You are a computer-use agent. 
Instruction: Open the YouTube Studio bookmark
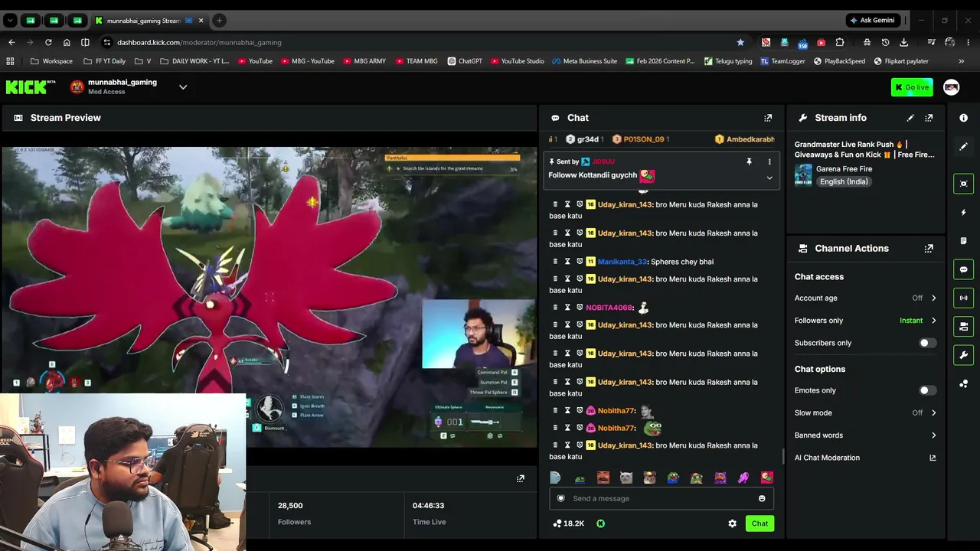point(518,61)
